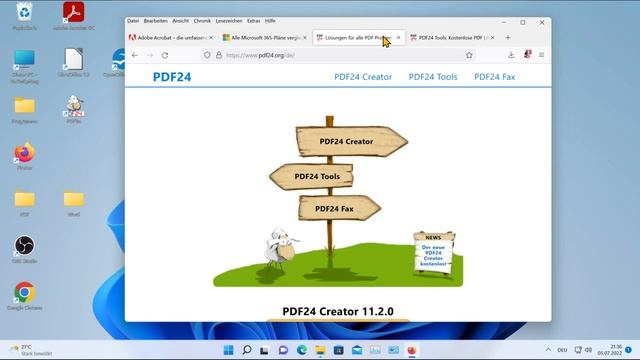Viewport: 640px width, 360px height.
Task: Close the Adobe Acrobat tab
Action: tap(211, 38)
